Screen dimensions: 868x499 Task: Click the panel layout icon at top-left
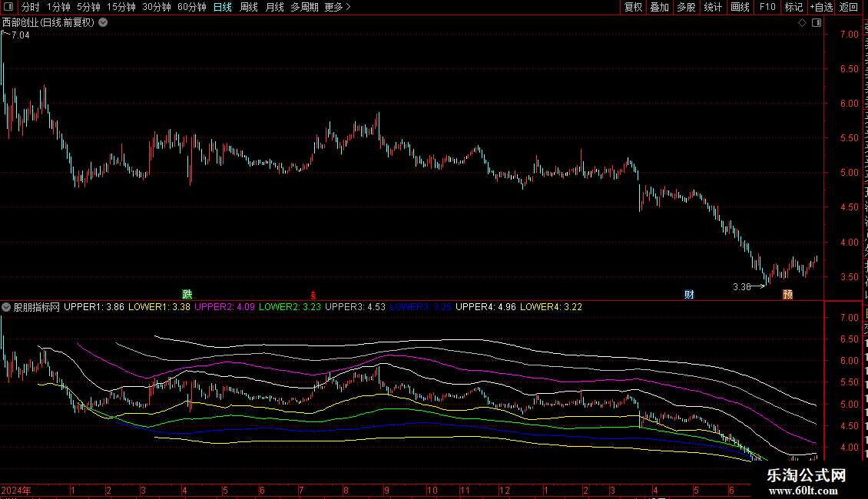(x=8, y=7)
